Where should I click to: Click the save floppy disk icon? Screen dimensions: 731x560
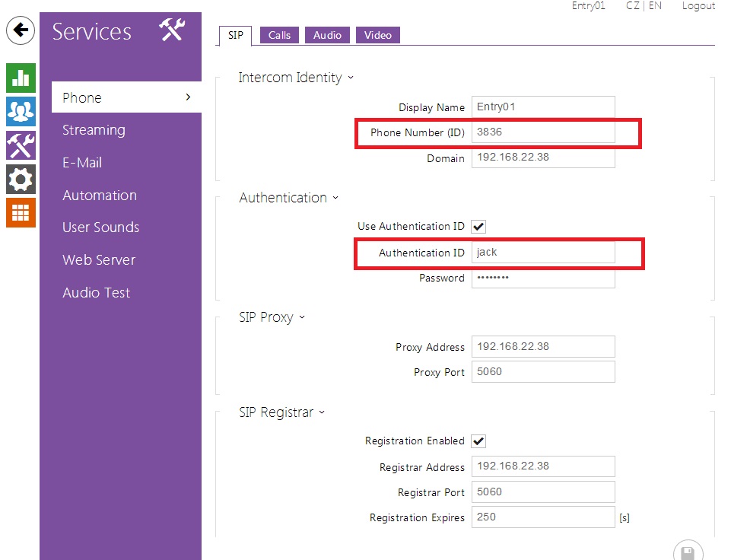click(688, 552)
